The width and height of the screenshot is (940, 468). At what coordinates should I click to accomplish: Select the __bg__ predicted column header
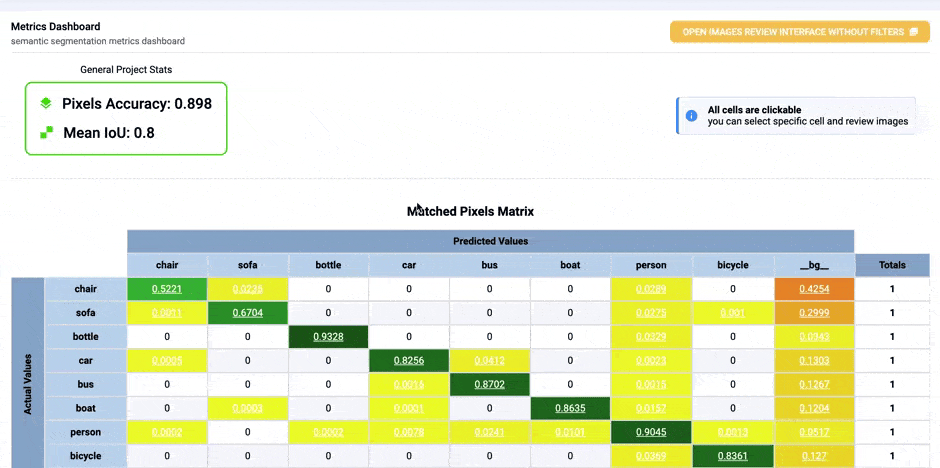coord(814,265)
